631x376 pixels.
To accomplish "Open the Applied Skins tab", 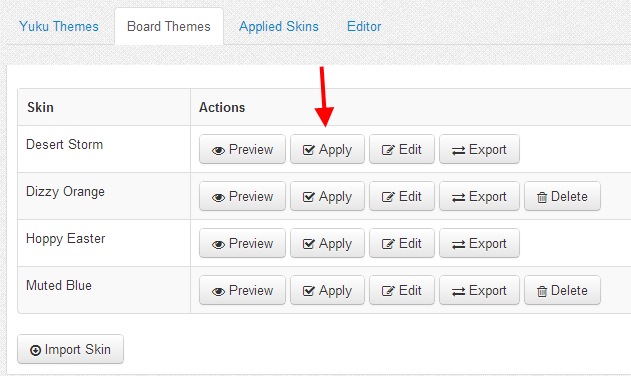I will pos(278,26).
